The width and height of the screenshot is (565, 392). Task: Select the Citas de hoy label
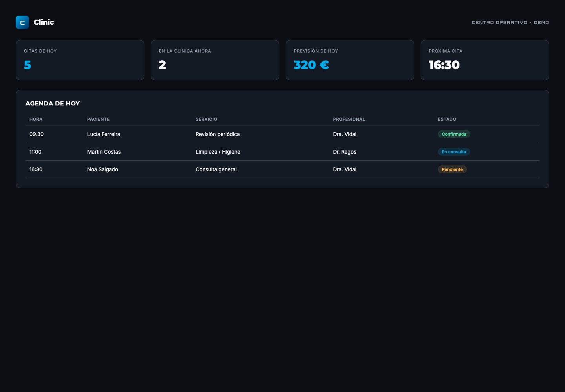pos(40,51)
